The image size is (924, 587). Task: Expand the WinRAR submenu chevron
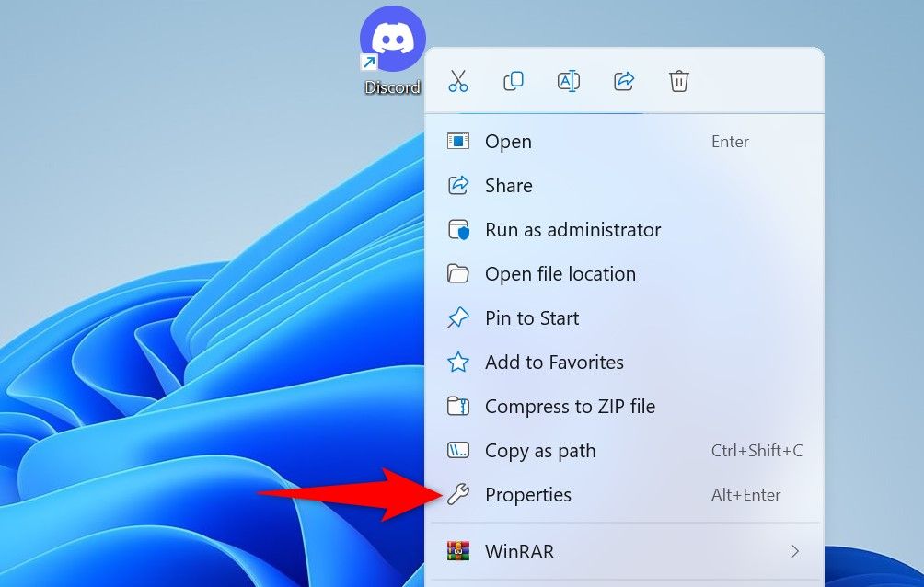[795, 551]
